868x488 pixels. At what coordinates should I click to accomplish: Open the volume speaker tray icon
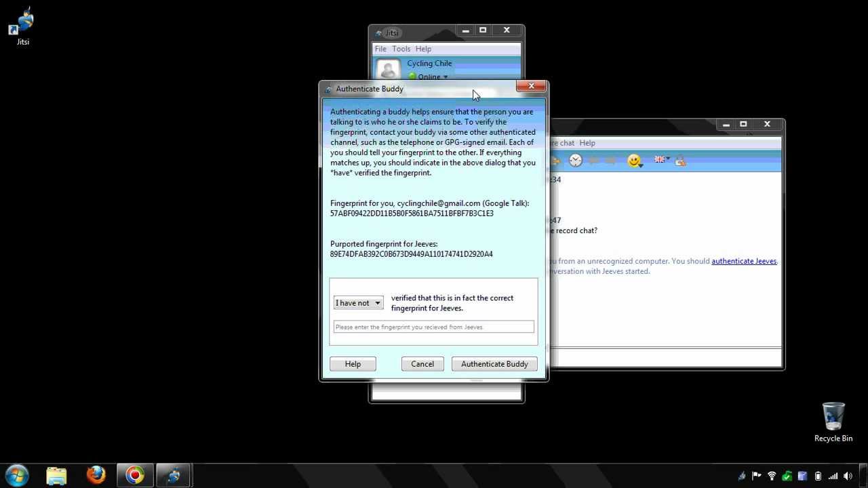pos(848,476)
